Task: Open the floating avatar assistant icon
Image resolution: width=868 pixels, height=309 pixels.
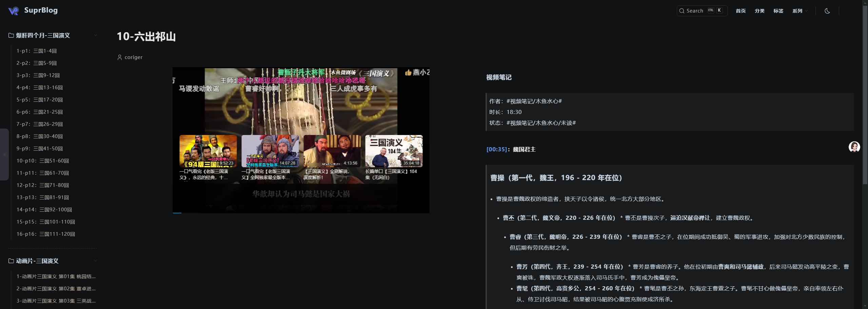Action: pyautogui.click(x=854, y=147)
